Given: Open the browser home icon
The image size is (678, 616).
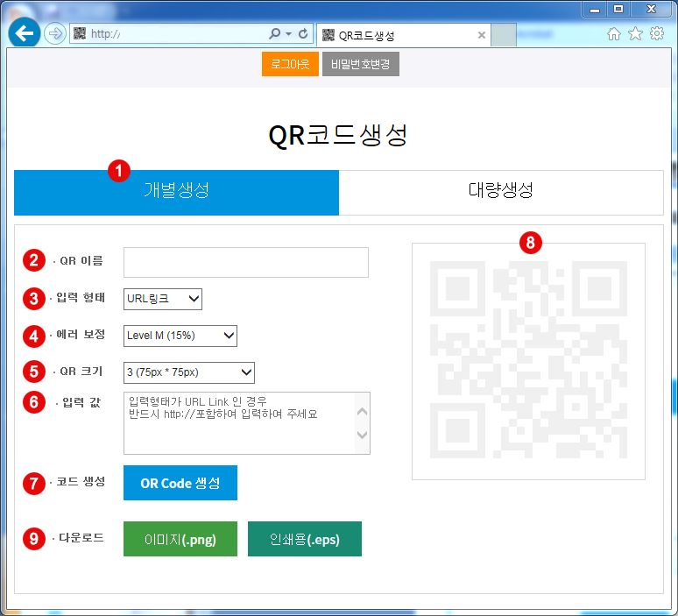Looking at the screenshot, I should [613, 34].
